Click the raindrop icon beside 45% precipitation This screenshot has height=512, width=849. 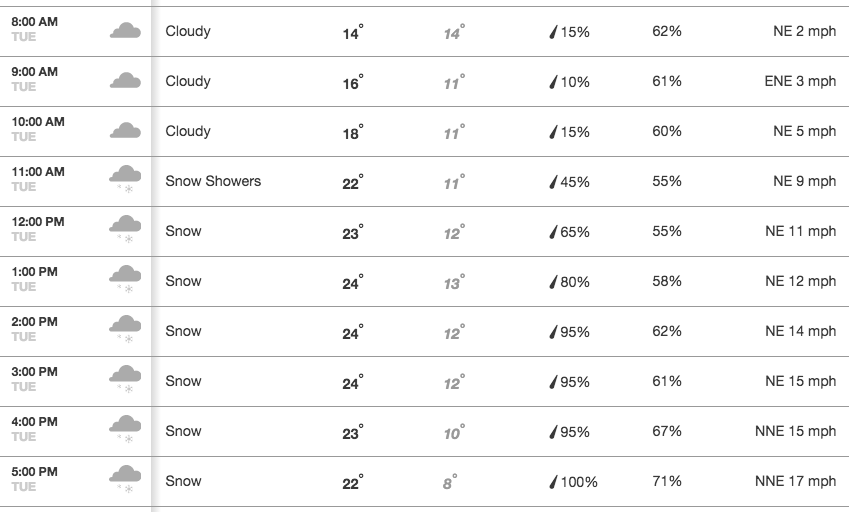point(553,182)
